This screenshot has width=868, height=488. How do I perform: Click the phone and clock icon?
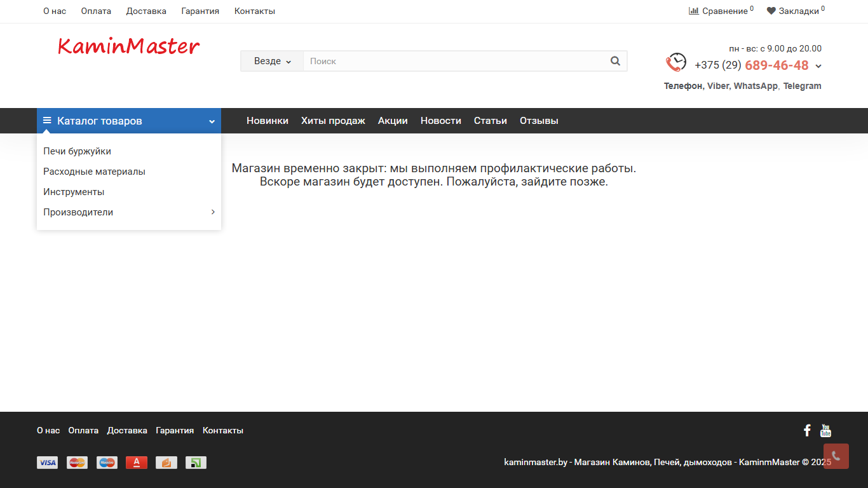676,62
